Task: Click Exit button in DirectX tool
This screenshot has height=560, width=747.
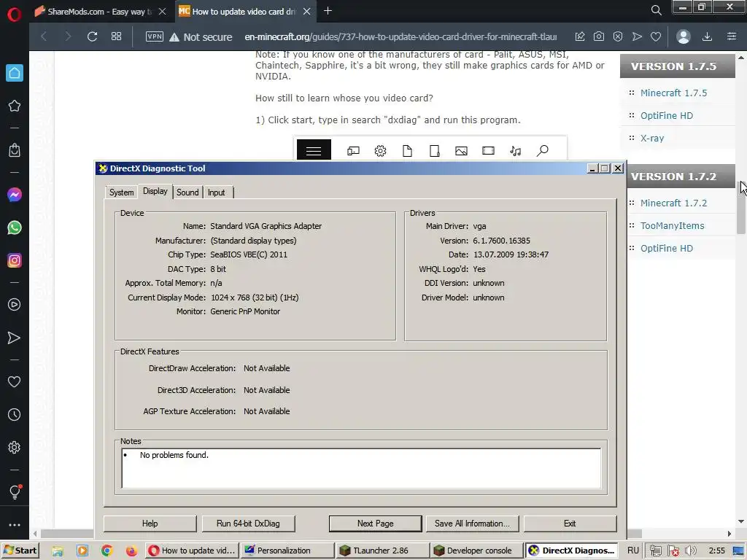Action: [570, 524]
